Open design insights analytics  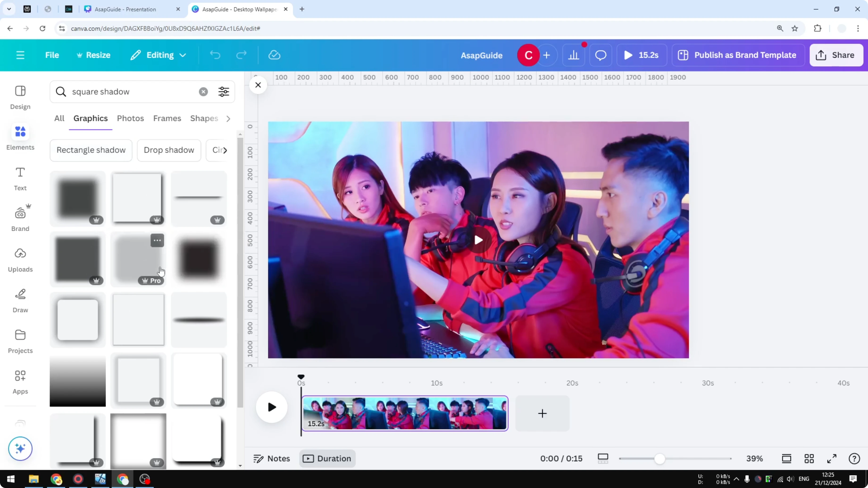pos(574,55)
